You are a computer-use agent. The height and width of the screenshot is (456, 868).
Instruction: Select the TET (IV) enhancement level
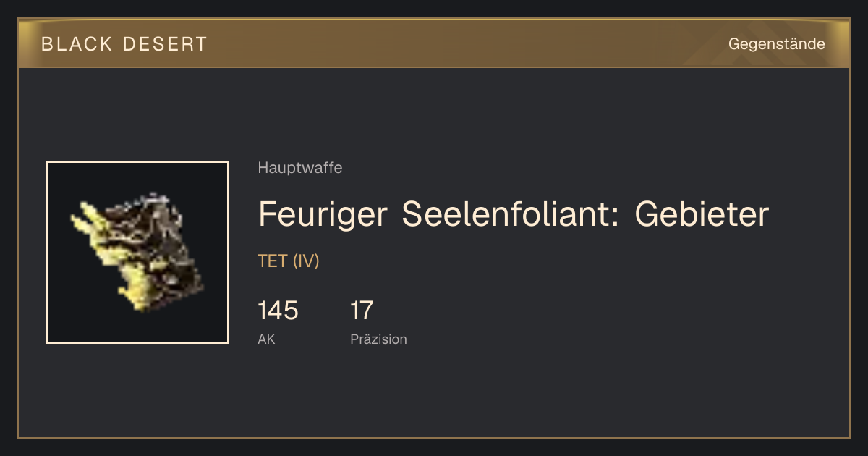[289, 261]
